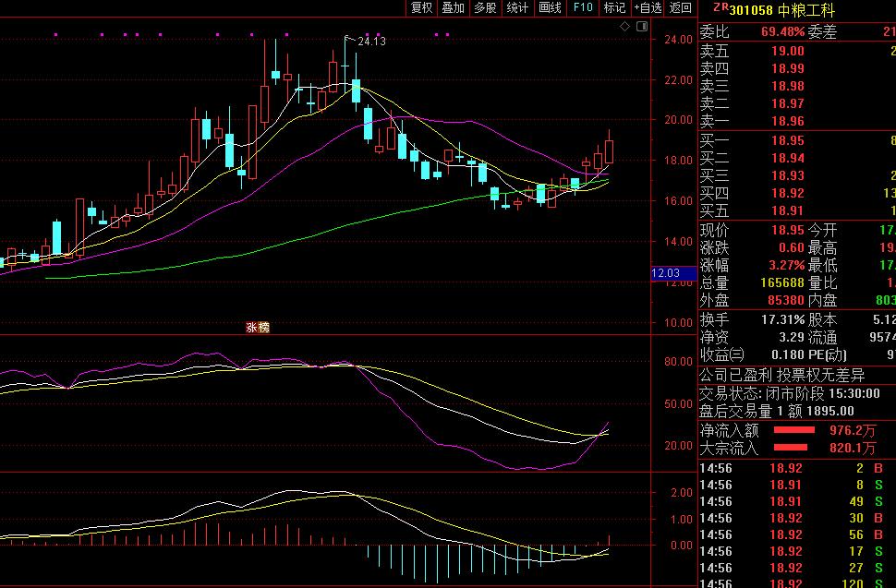This screenshot has height=588, width=896.
Task: Select the 多股 multi-stock view
Action: point(485,8)
